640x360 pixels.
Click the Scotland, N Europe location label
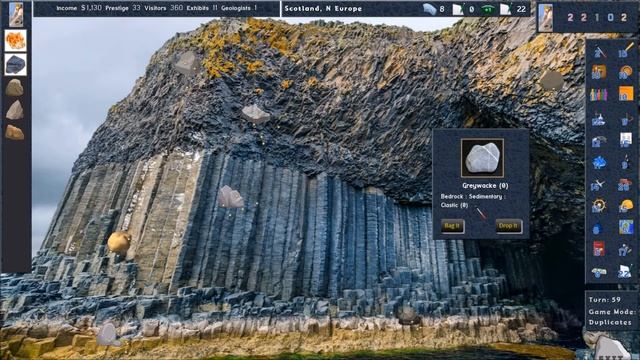[323, 9]
